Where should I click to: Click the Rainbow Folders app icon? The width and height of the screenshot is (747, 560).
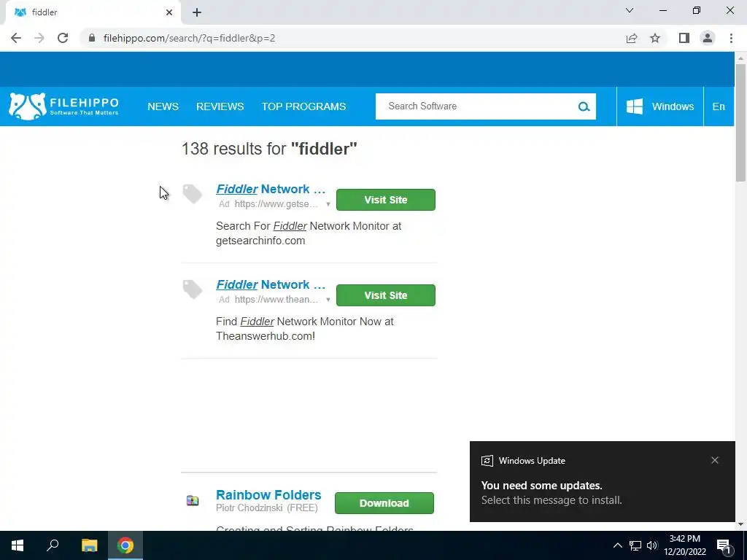[x=193, y=500]
